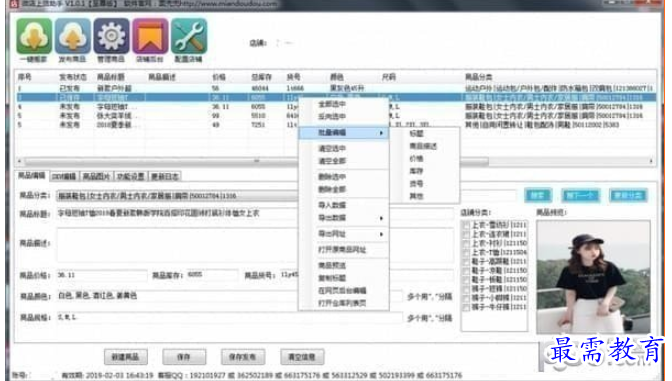Choose 清空选中 in the context menu
The image size is (672, 381).
[344, 149]
